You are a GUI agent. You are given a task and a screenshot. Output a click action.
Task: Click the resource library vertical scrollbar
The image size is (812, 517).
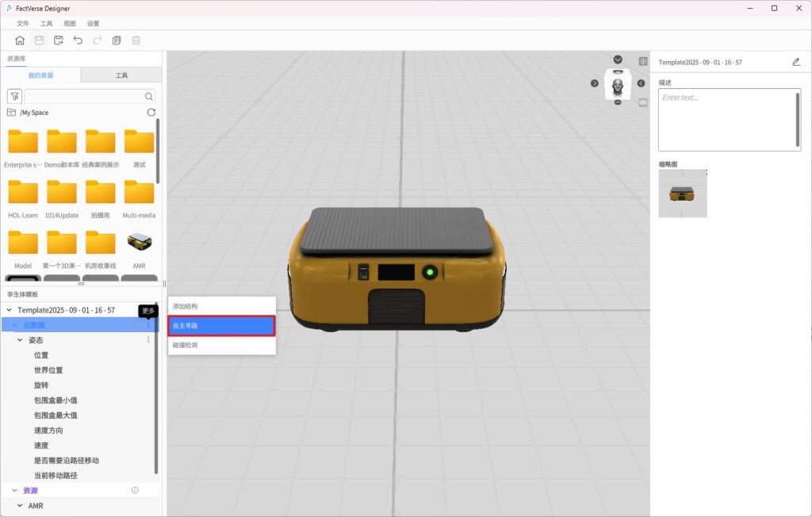click(158, 150)
